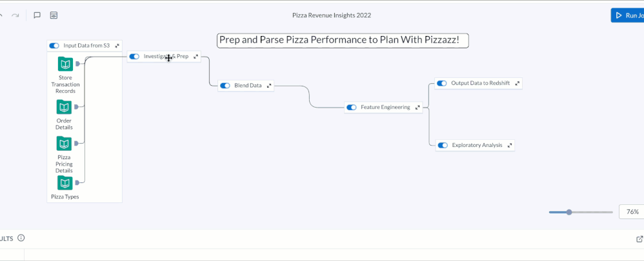Toggle off the Blend Data container
The width and height of the screenshot is (644, 261).
[225, 85]
